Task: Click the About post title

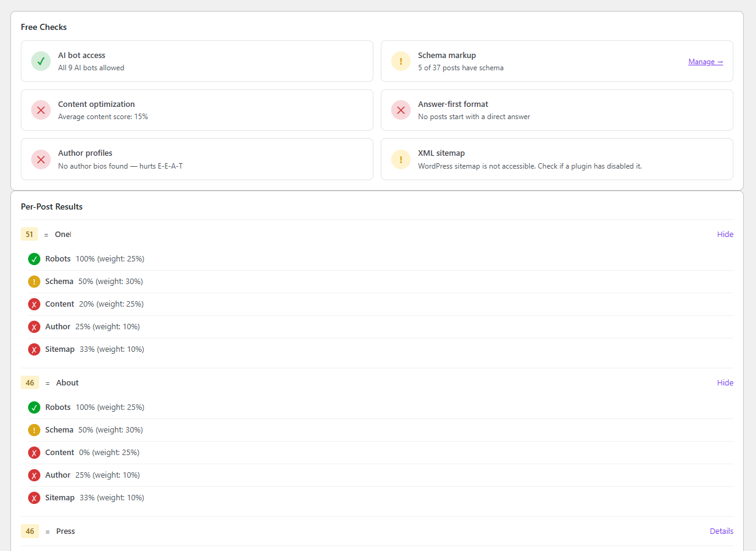Action: click(67, 383)
